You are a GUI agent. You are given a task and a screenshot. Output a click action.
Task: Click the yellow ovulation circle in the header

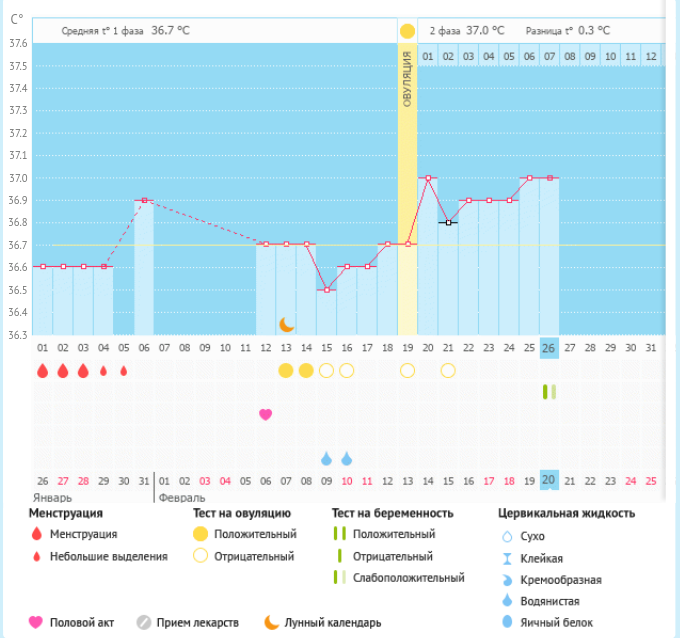[x=407, y=31]
